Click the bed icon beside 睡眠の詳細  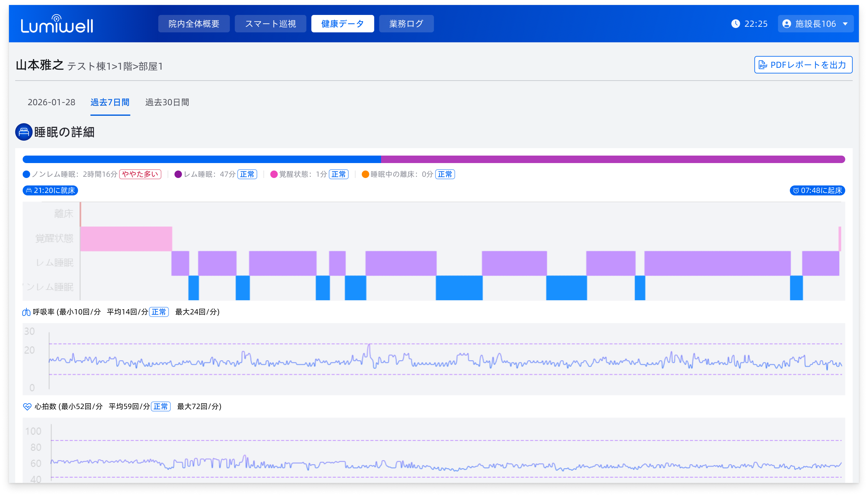tap(24, 132)
